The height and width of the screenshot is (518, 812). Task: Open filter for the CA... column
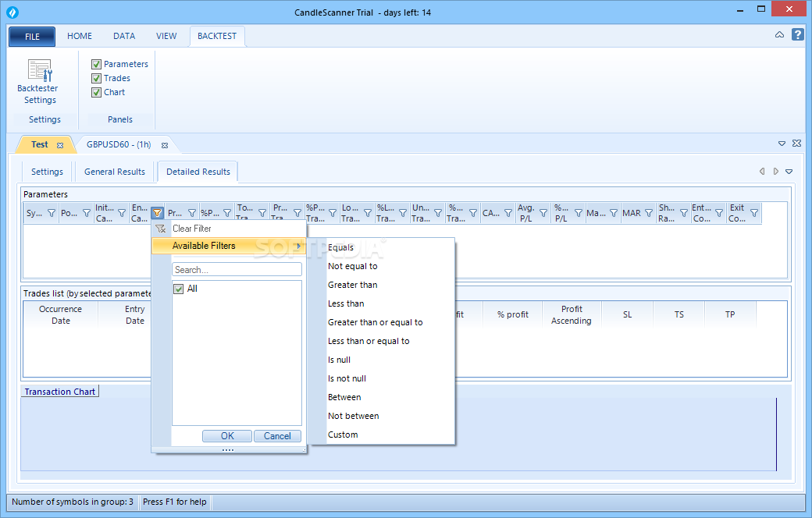coord(508,213)
